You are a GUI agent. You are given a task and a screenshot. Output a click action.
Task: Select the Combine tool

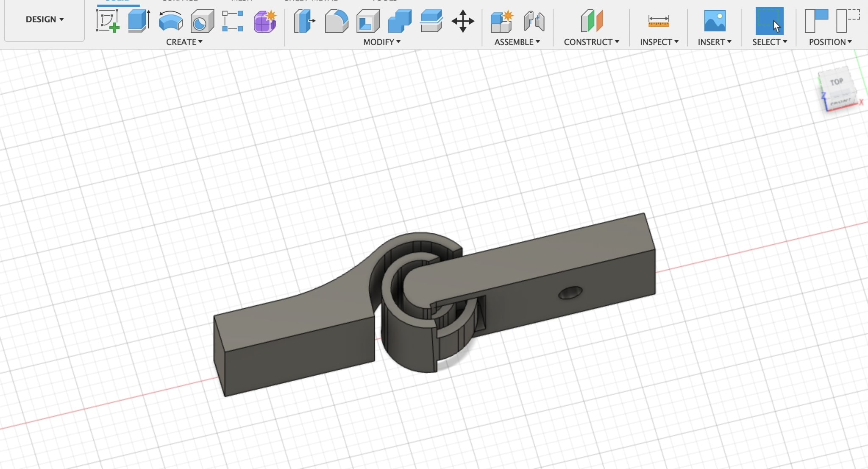[x=400, y=21]
